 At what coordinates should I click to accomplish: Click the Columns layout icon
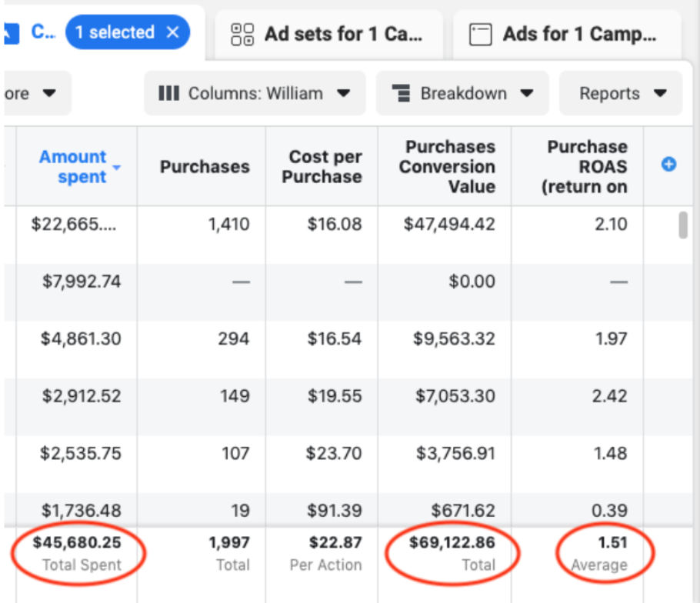tap(168, 93)
